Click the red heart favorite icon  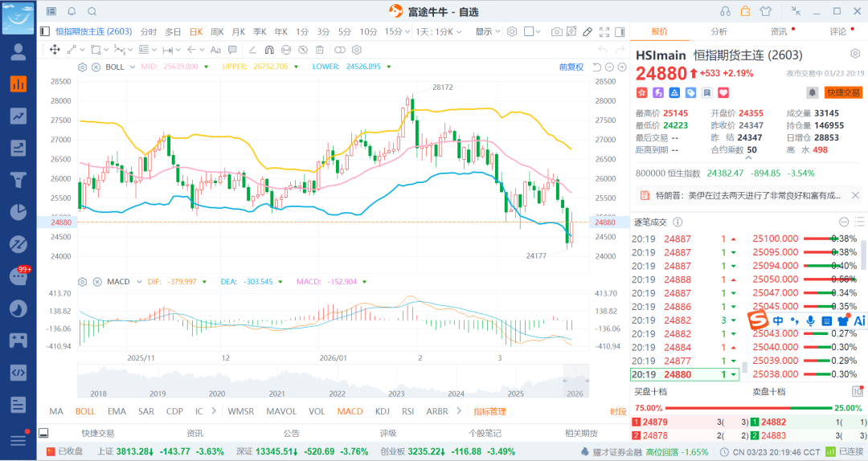click(700, 93)
